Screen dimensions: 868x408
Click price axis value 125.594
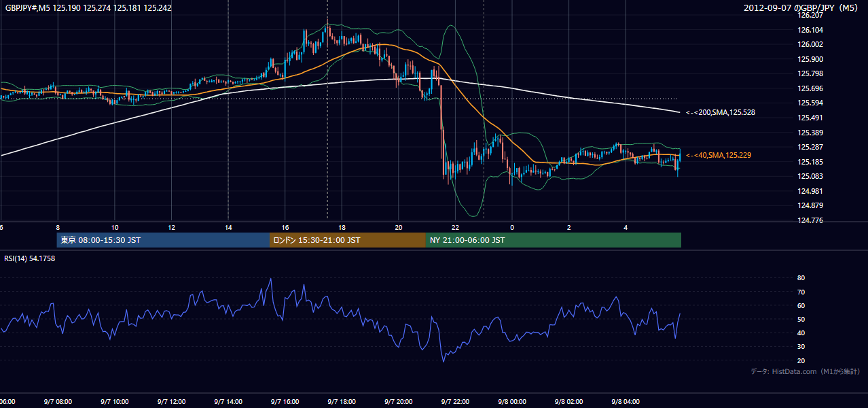pyautogui.click(x=811, y=103)
